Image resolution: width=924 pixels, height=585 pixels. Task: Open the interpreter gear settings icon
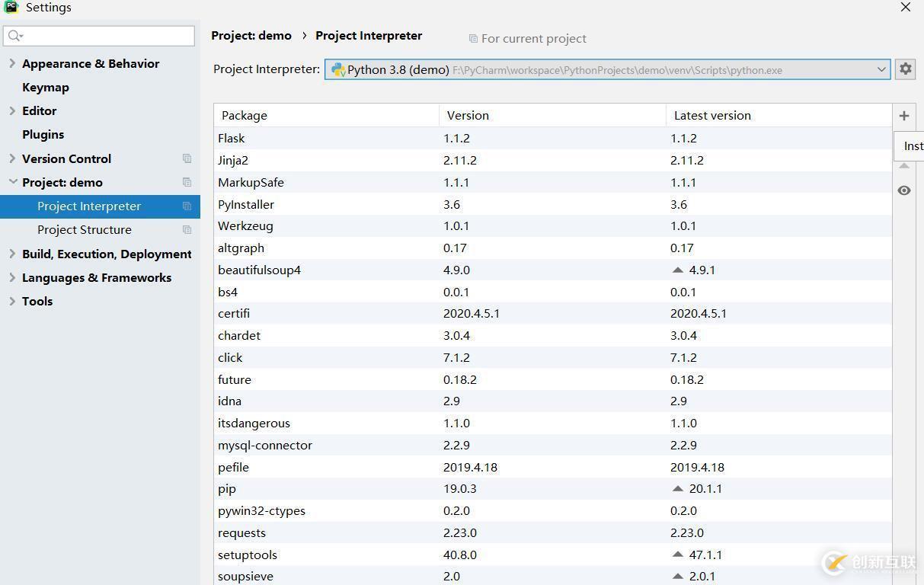(x=905, y=69)
